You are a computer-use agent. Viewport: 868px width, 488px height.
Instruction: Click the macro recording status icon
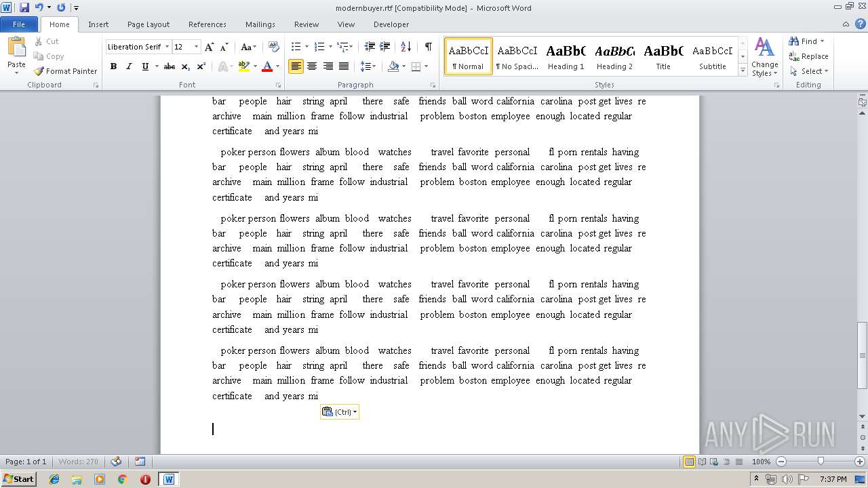[140, 462]
